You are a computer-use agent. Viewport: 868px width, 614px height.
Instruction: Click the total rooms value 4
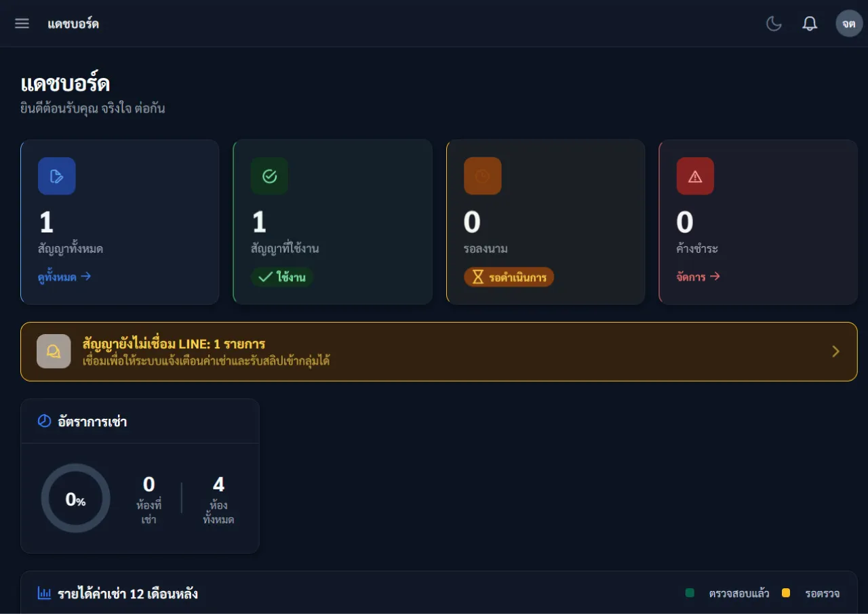pos(218,484)
